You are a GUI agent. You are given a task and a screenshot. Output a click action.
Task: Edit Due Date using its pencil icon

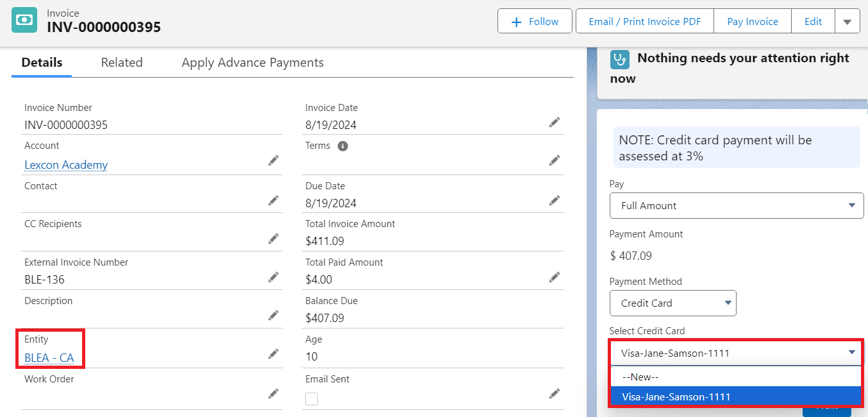tap(555, 201)
